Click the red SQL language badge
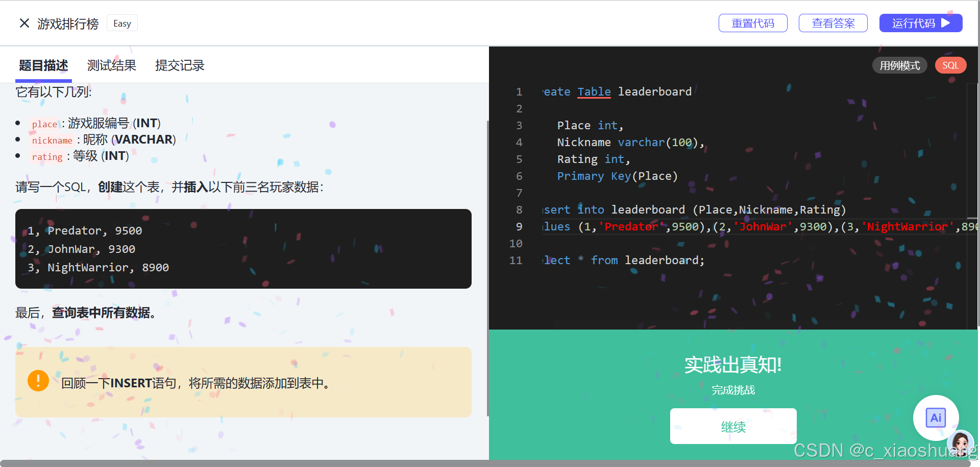This screenshot has width=980, height=467. point(950,65)
